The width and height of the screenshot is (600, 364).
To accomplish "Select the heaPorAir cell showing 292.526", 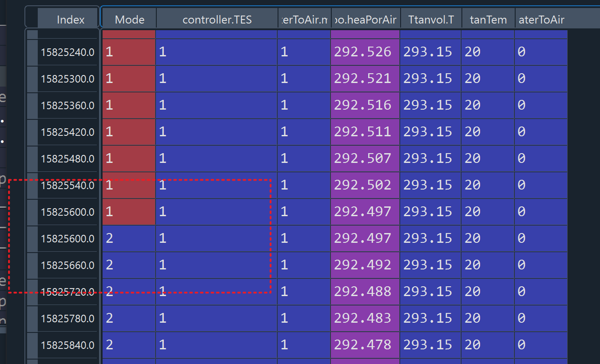I will pos(364,52).
